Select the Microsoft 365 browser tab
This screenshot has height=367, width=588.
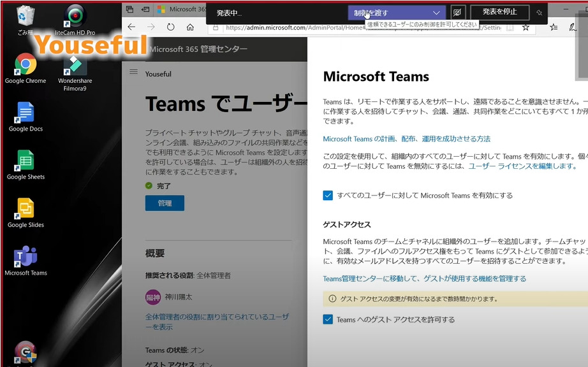tap(182, 9)
